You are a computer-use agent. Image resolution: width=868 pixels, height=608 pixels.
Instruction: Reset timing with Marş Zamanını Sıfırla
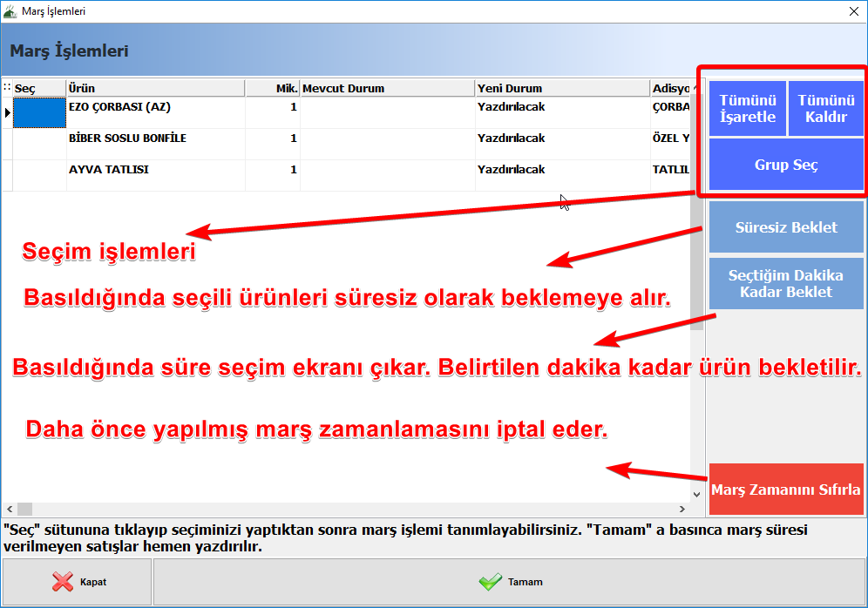click(x=786, y=489)
